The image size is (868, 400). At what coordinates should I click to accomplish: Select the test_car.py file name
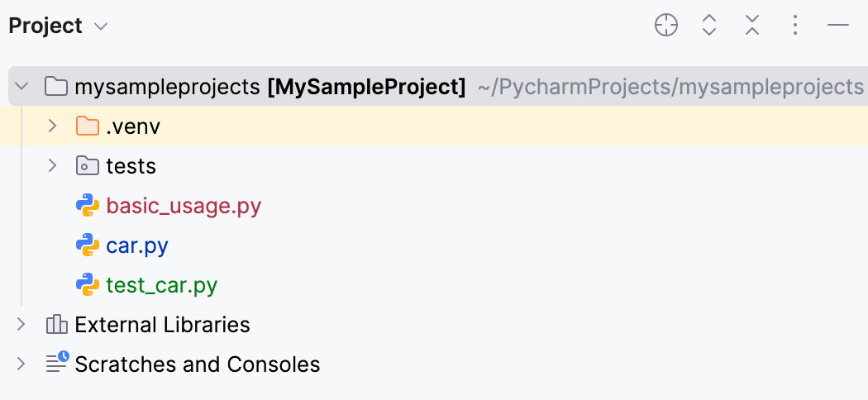click(162, 285)
